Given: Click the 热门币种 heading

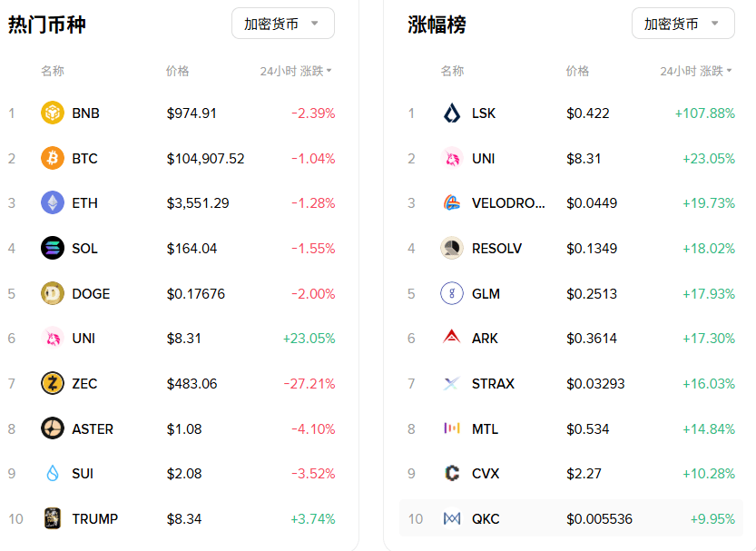Looking at the screenshot, I should [47, 25].
